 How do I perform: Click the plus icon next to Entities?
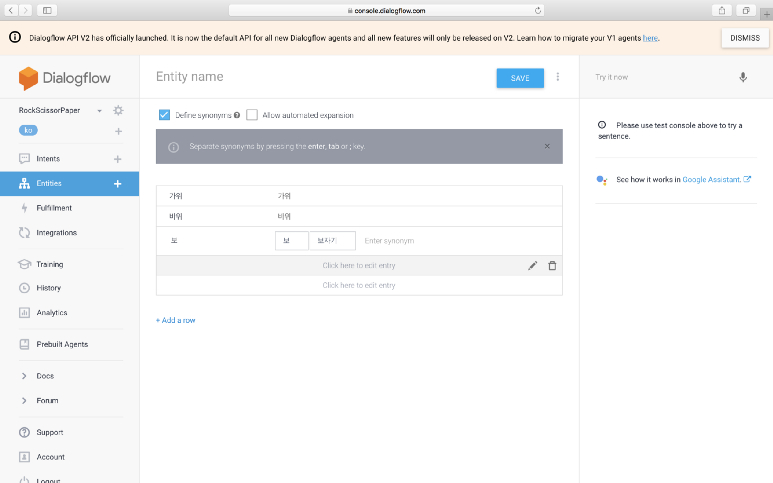click(x=118, y=184)
